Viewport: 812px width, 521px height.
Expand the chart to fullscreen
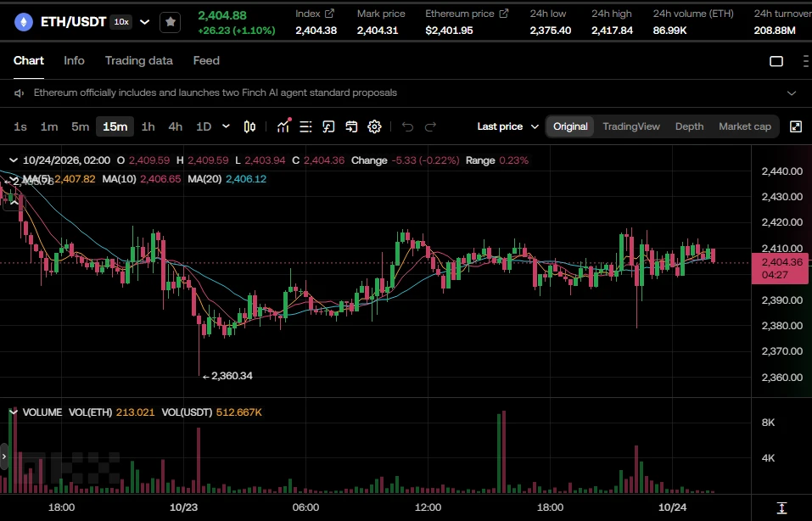coord(796,127)
